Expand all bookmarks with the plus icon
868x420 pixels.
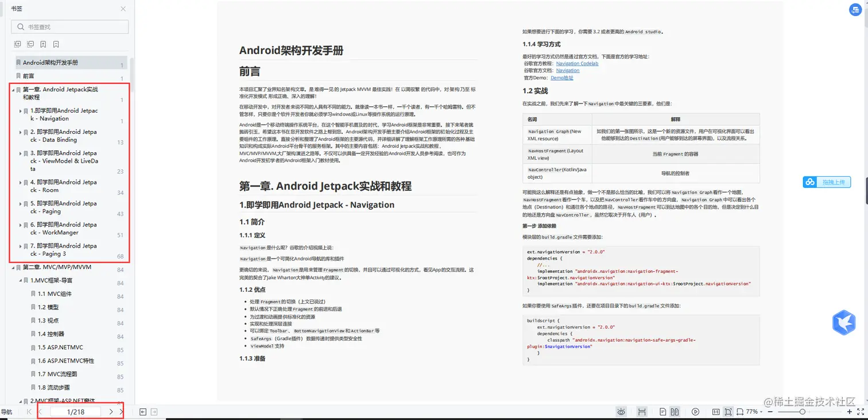[x=17, y=44]
